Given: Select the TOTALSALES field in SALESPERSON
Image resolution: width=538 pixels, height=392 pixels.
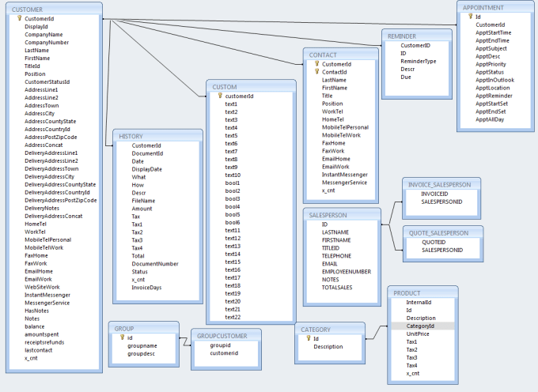Looking at the screenshot, I should point(337,287).
